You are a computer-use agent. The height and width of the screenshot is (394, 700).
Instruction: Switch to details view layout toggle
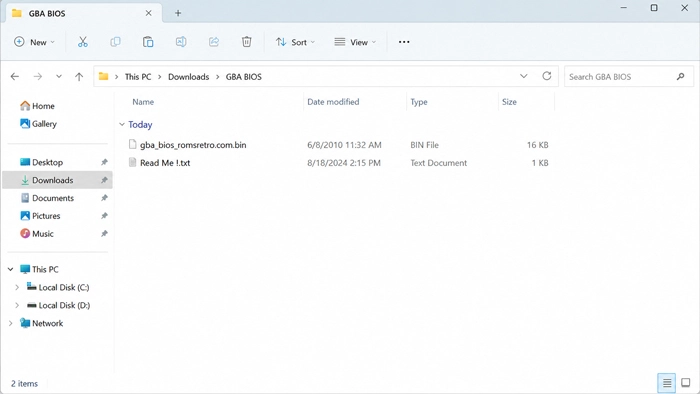[667, 383]
